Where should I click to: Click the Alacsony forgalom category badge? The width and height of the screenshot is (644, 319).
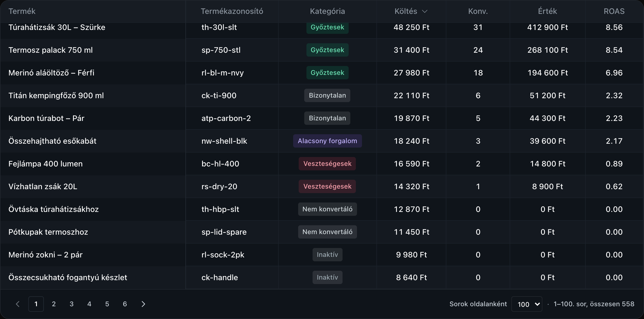coord(328,141)
